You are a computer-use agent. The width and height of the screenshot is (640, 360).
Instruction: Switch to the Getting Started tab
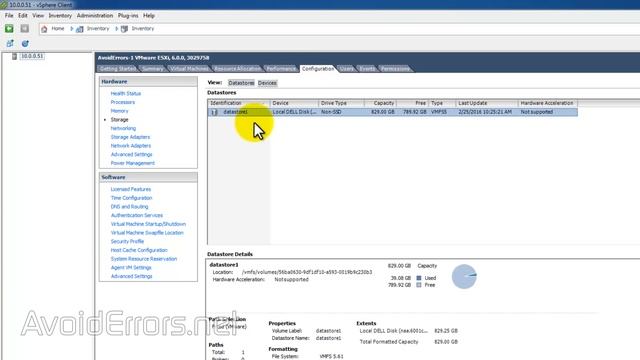coord(118,69)
